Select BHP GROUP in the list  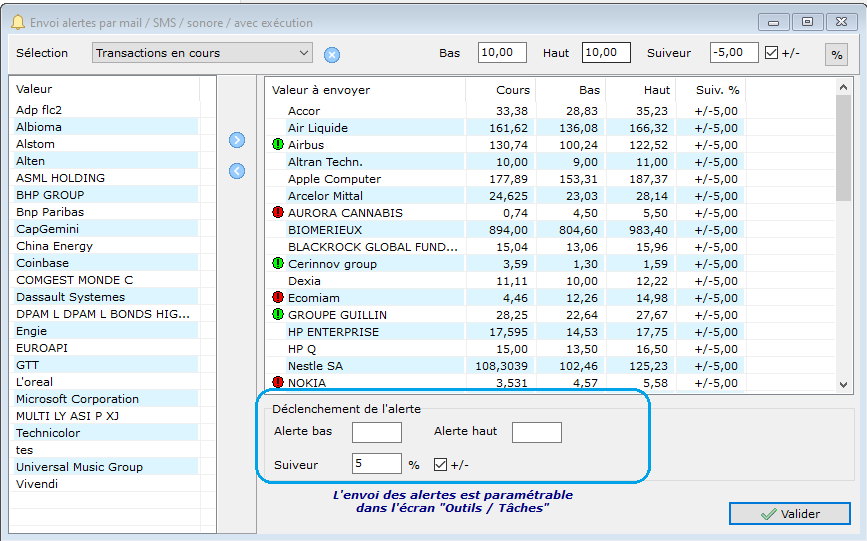(104, 195)
